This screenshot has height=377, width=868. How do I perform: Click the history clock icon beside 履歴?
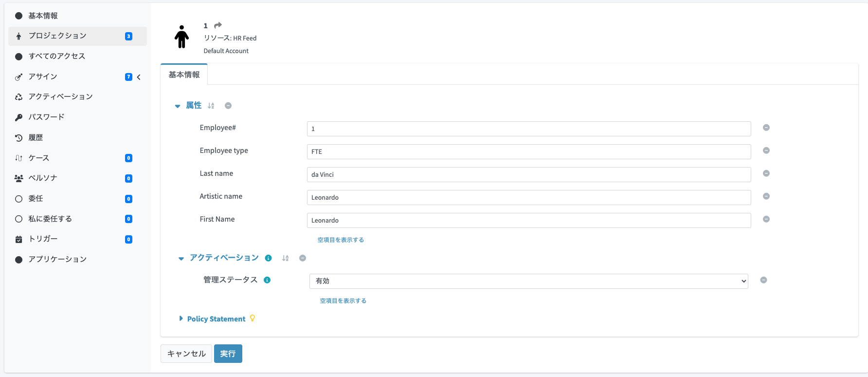pyautogui.click(x=19, y=138)
